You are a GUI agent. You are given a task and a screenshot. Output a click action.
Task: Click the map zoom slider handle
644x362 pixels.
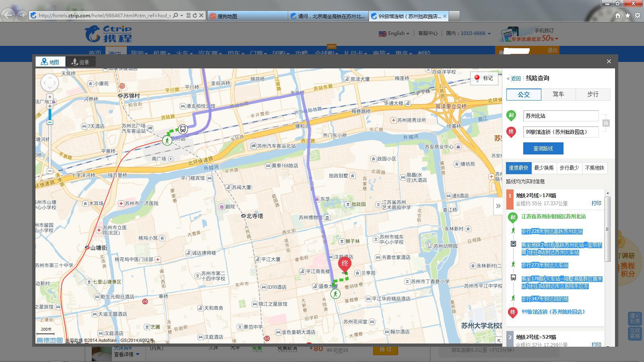click(50, 122)
